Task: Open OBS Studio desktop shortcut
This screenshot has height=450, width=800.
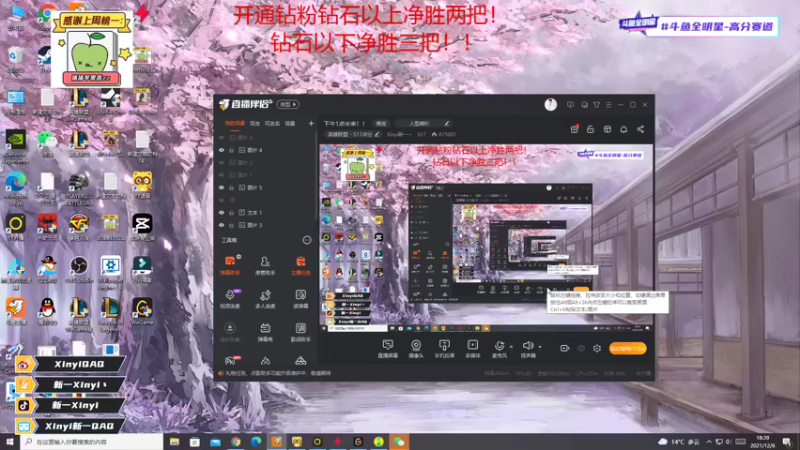Action: [79, 269]
